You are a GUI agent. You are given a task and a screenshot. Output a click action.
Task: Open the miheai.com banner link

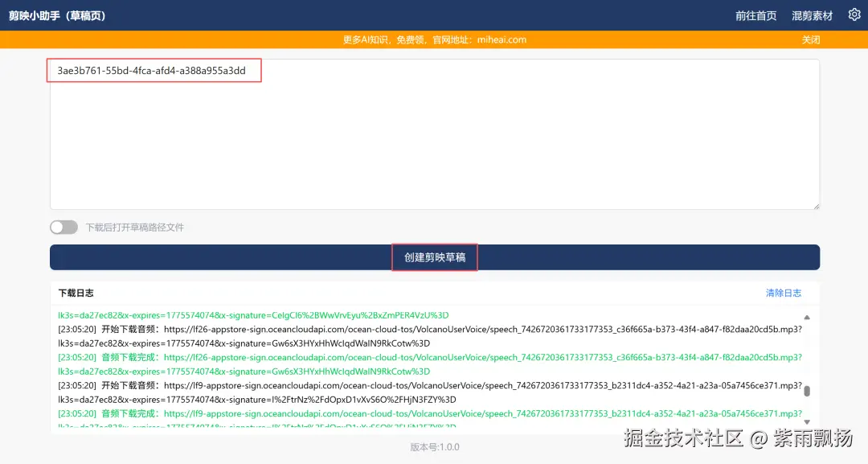pyautogui.click(x=502, y=40)
